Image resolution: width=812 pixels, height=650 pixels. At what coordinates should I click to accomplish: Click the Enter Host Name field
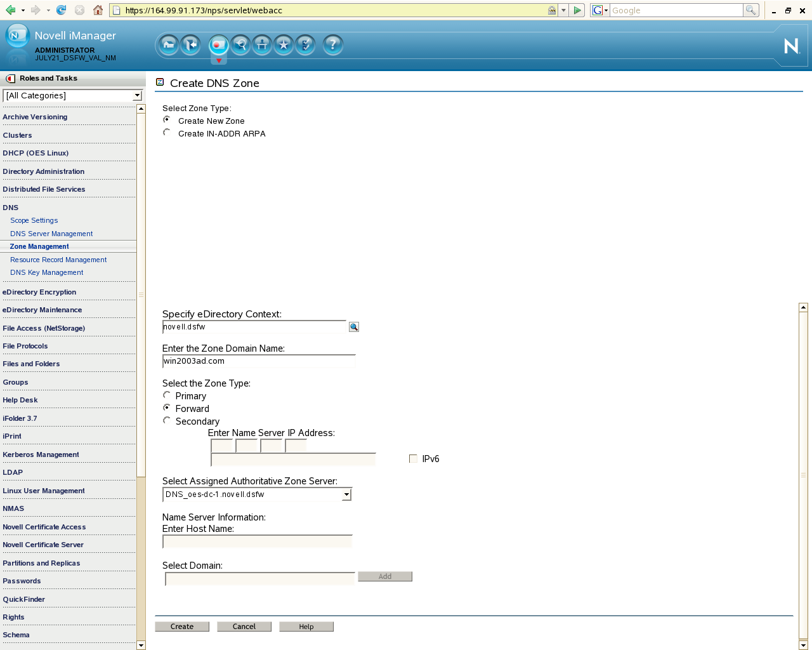[x=258, y=541]
